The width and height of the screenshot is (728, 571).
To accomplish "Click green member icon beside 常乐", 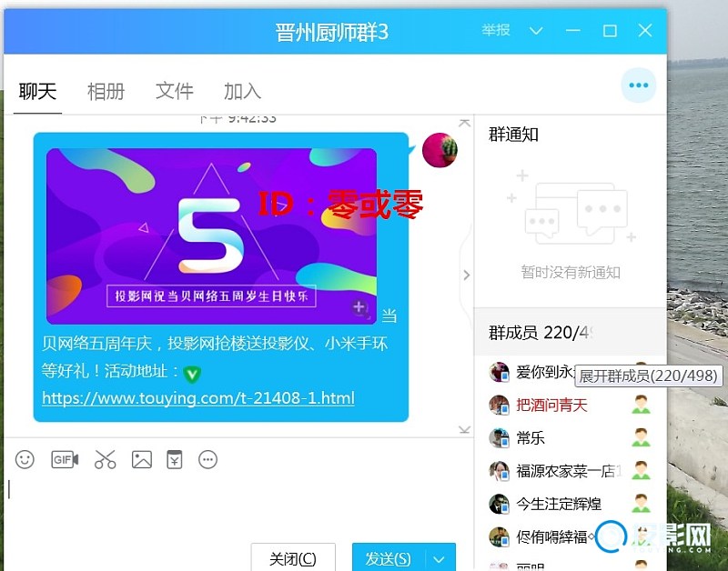I will (642, 437).
